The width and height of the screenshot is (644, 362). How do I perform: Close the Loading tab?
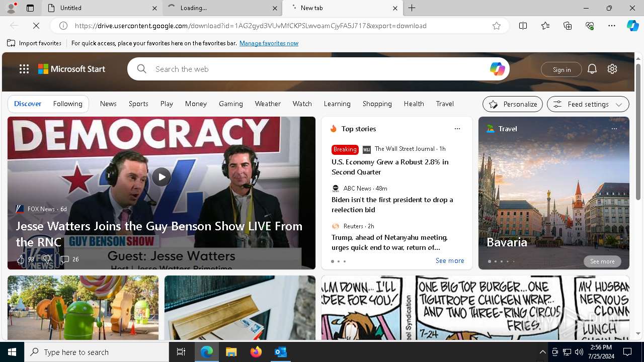[x=275, y=8]
